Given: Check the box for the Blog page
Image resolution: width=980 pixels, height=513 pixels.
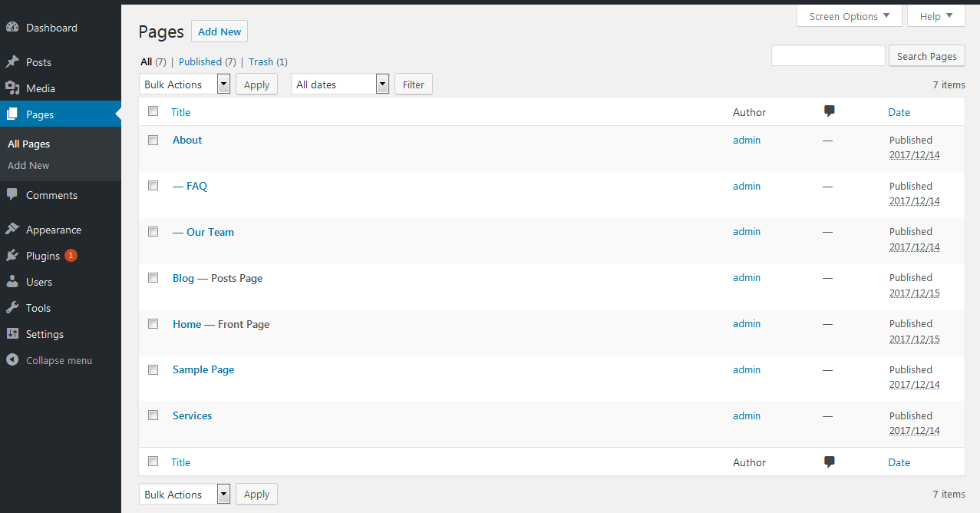Looking at the screenshot, I should [x=153, y=278].
